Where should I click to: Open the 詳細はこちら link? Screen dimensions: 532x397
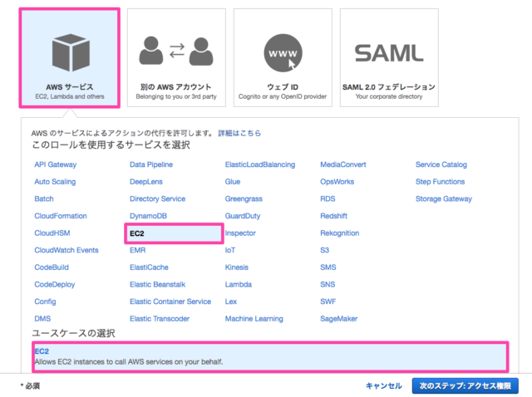pyautogui.click(x=239, y=133)
